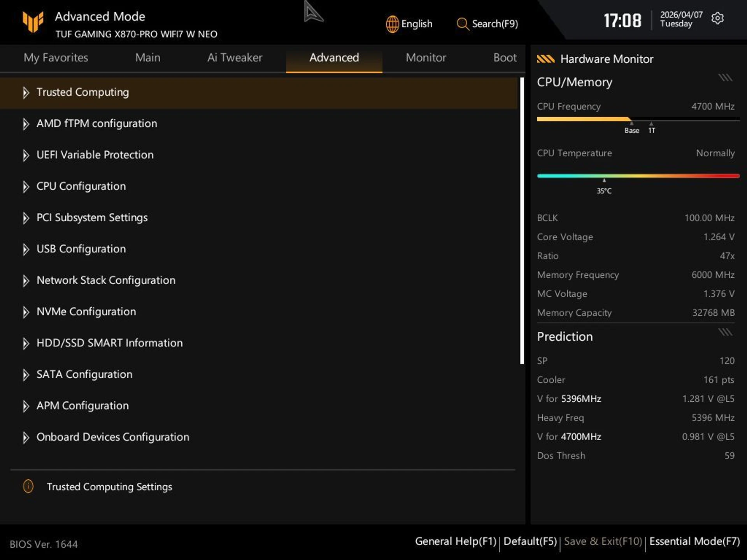Open CPU Configuration entry
Viewport: 747px width, 560px height.
81,186
